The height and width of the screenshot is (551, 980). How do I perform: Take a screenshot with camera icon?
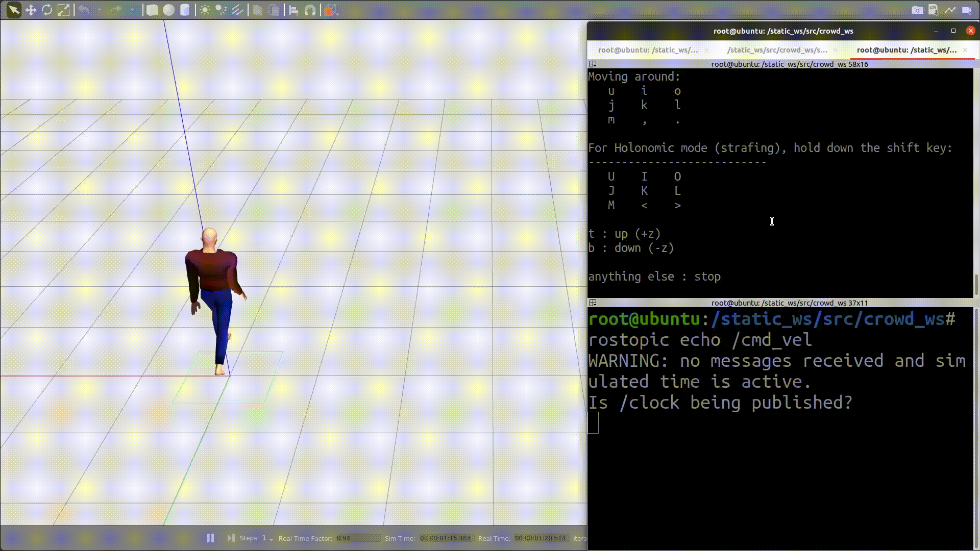(x=917, y=10)
